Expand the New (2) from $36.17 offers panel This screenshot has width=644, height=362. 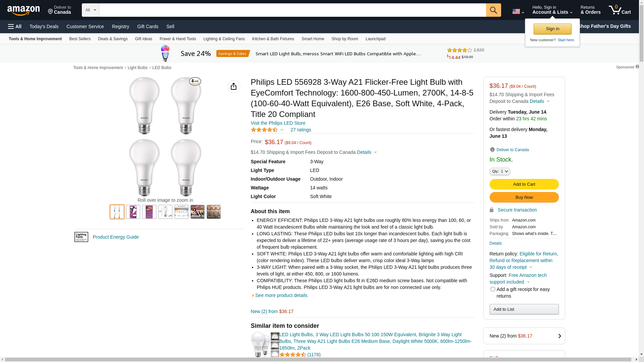coord(524,336)
